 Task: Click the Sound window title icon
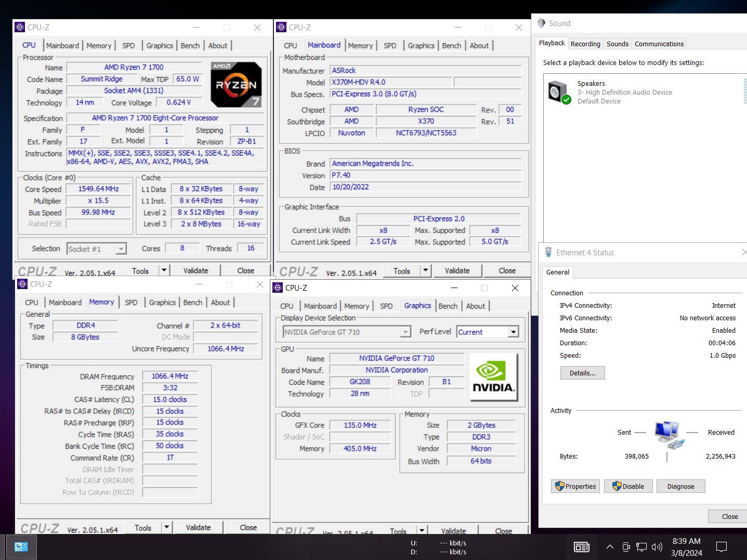tap(541, 23)
